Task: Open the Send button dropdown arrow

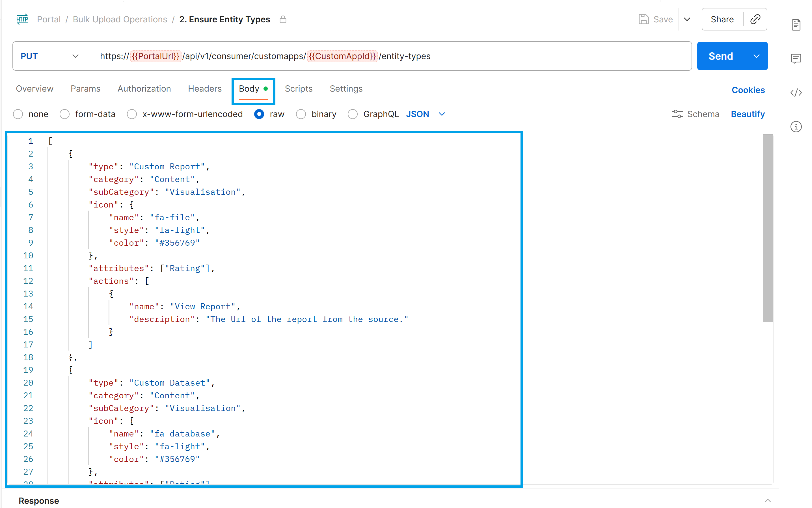Action: pos(756,56)
